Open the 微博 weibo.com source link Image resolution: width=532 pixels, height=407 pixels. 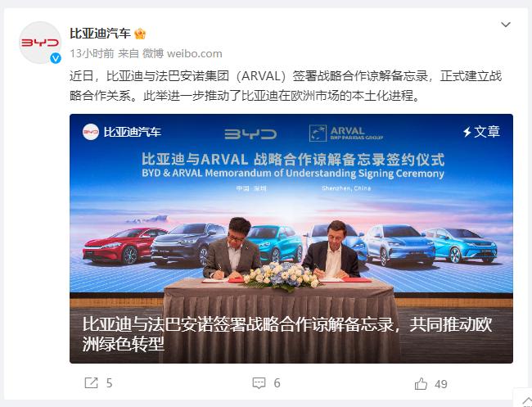click(x=183, y=53)
